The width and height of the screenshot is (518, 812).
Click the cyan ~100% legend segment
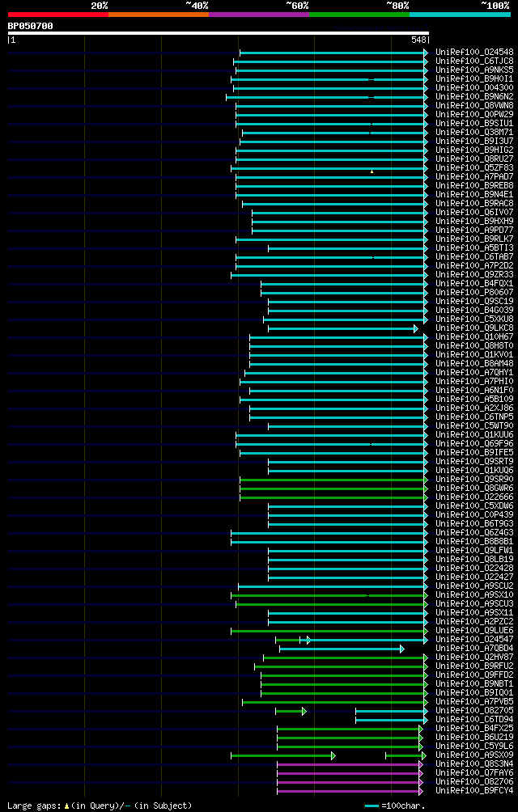[x=460, y=15]
